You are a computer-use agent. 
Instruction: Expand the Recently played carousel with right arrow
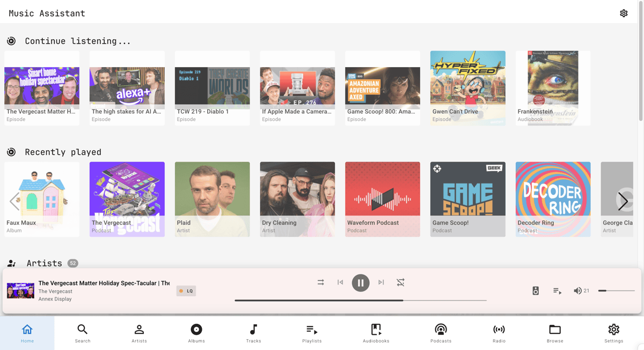624,201
